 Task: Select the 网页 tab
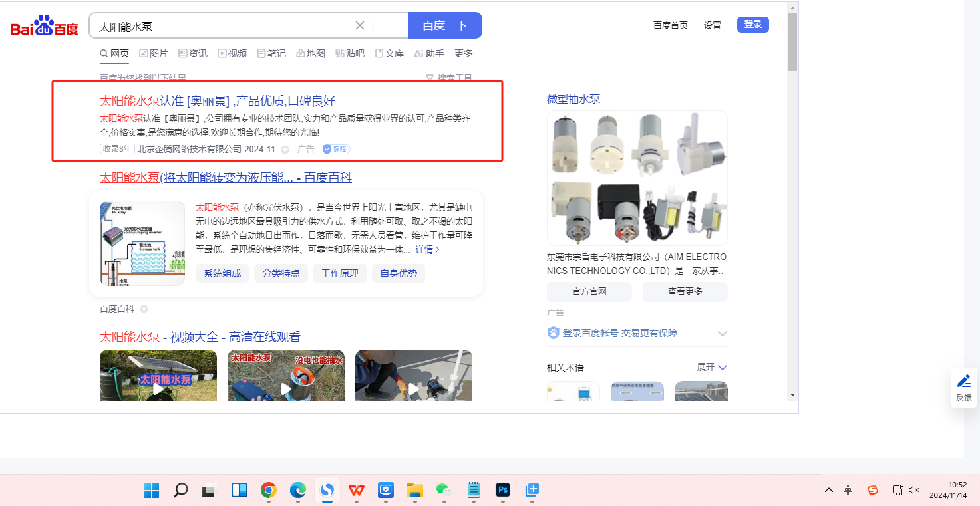pos(114,53)
